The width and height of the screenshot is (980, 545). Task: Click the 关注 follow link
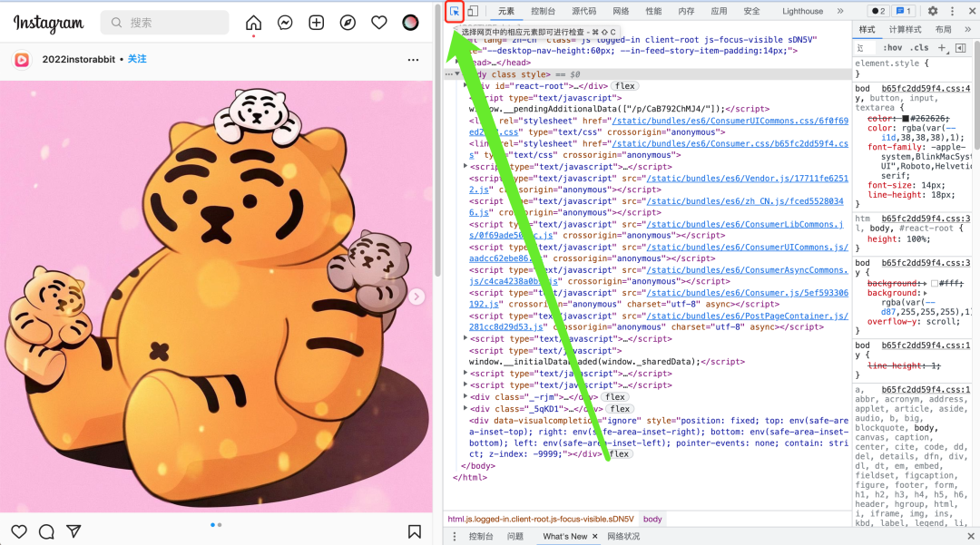click(137, 59)
